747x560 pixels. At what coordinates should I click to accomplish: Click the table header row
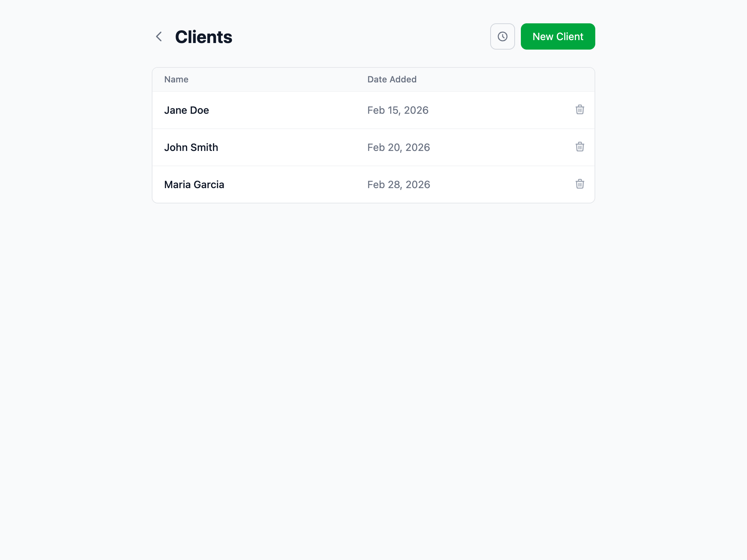point(373,79)
